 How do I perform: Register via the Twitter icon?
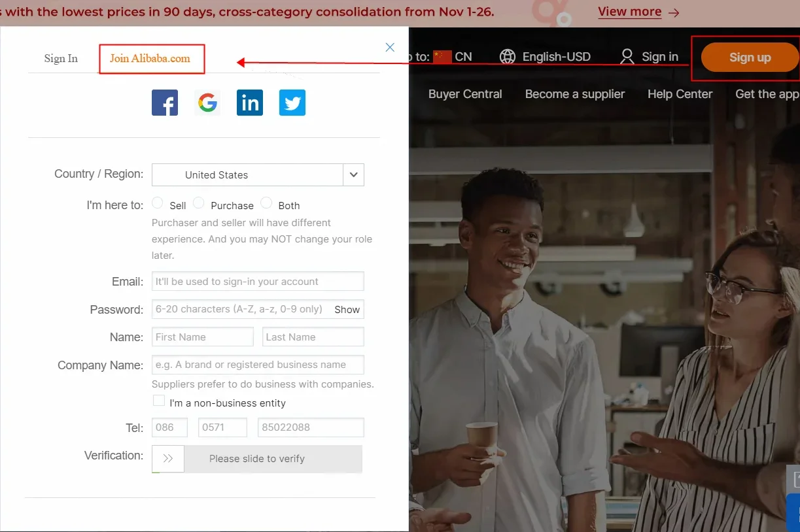292,103
